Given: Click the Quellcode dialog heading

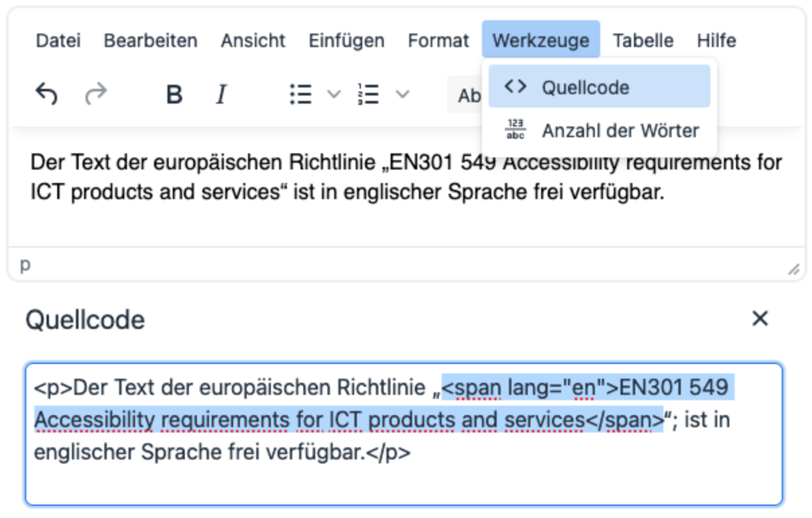Looking at the screenshot, I should 85,320.
